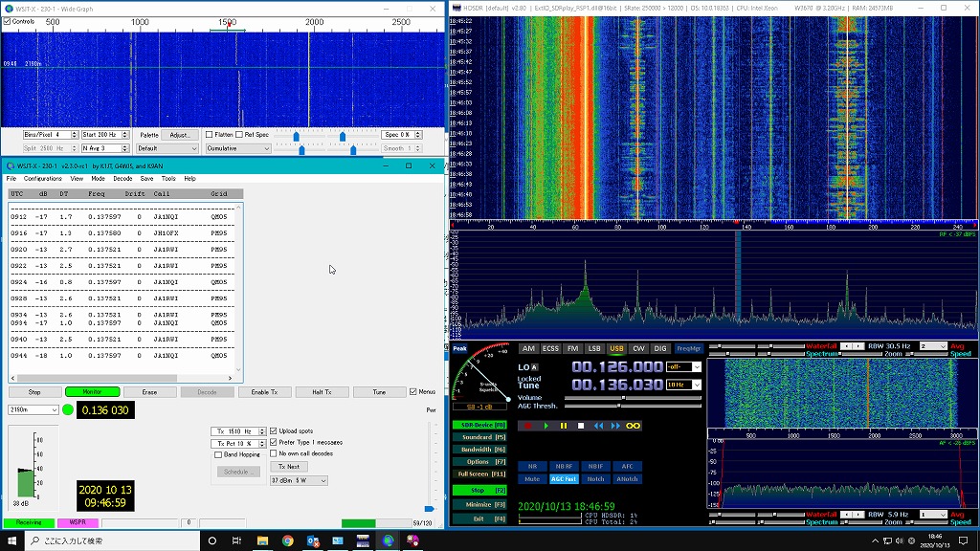Viewport: 980px width, 551px height.
Task: Click the yellow pause button in HDSDR
Action: click(x=563, y=426)
